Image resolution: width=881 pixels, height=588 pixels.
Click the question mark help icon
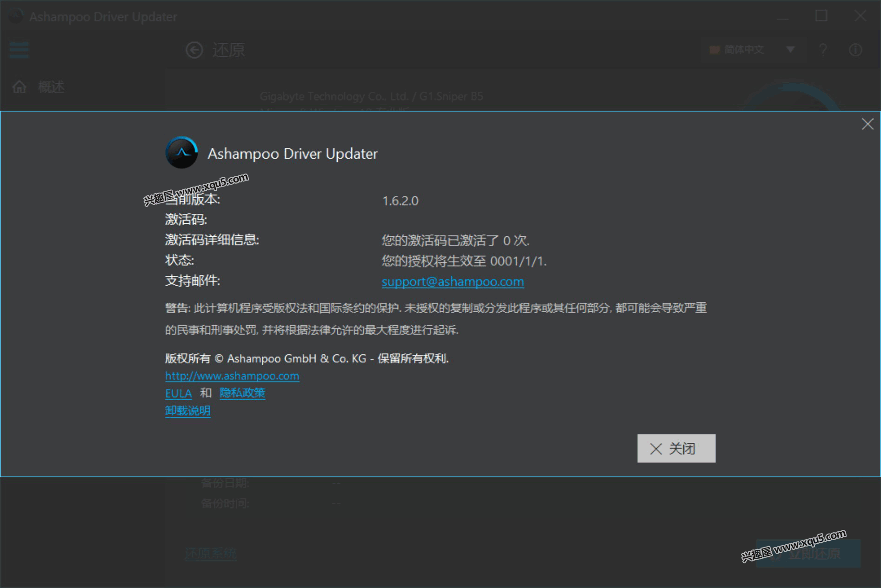pyautogui.click(x=823, y=49)
